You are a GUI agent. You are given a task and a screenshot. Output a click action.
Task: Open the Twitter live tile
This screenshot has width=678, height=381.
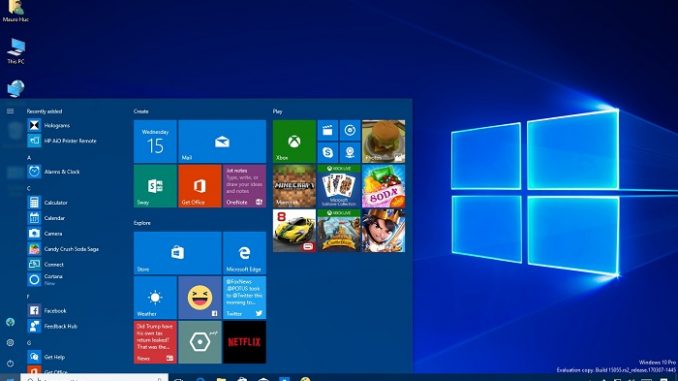click(x=244, y=298)
